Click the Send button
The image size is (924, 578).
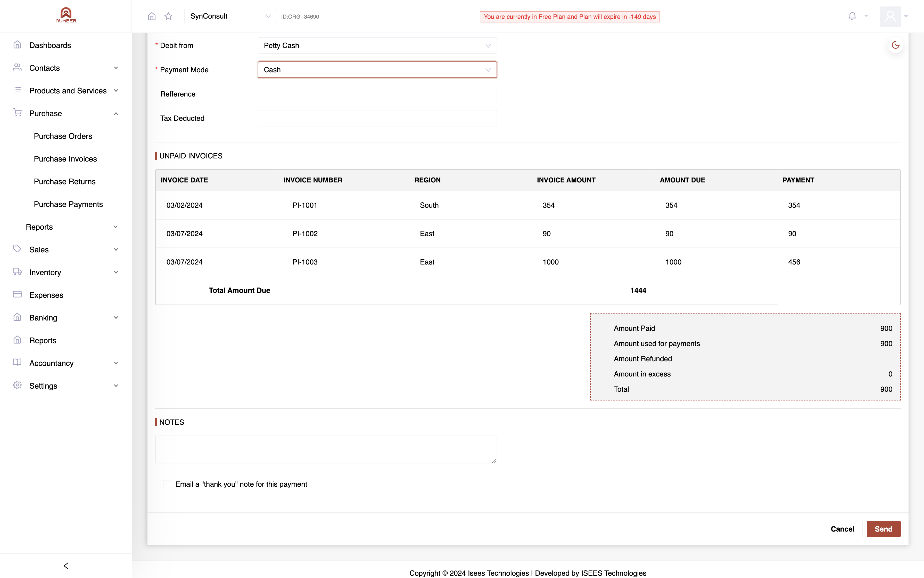click(883, 529)
